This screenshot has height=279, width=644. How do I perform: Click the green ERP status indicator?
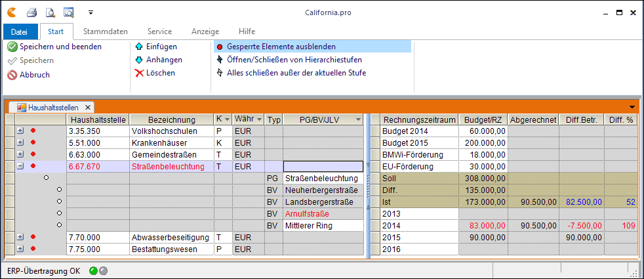(93, 270)
